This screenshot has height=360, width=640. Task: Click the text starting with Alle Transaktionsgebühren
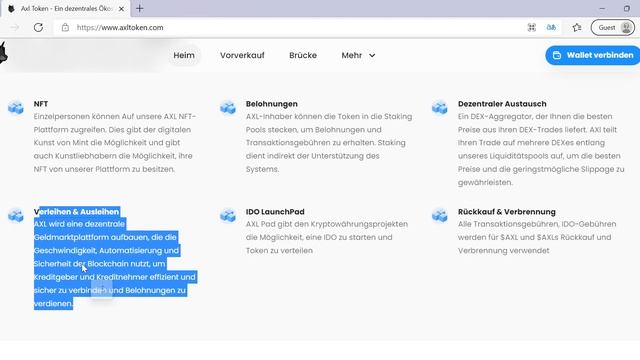[x=537, y=237]
